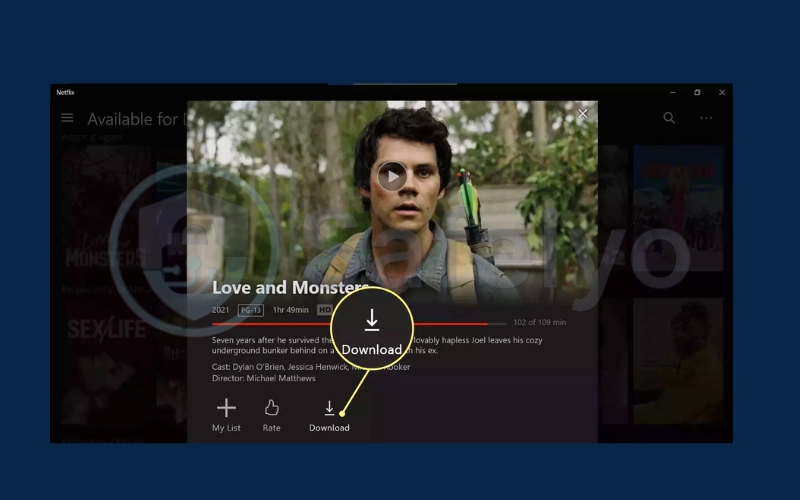
Task: Click the 102 of 109 min label
Action: point(539,322)
